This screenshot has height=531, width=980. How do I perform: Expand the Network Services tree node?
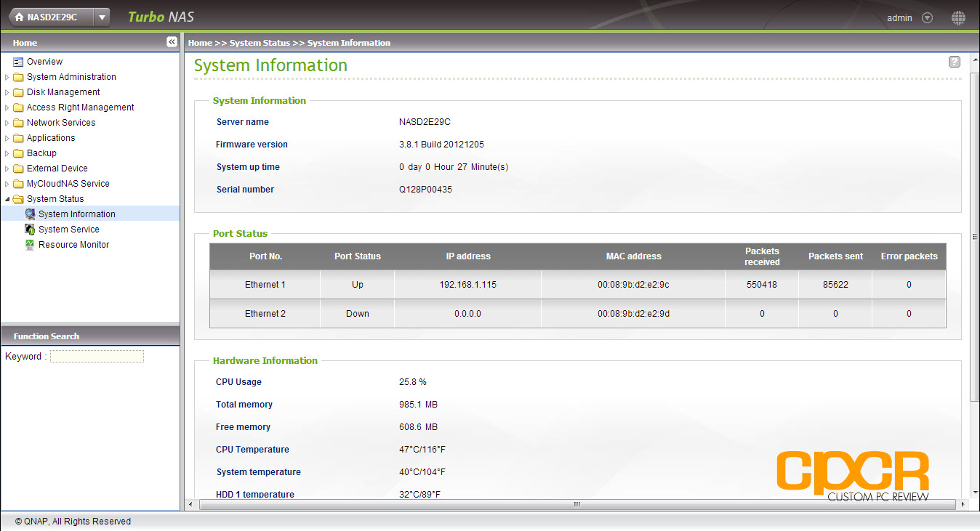7,123
